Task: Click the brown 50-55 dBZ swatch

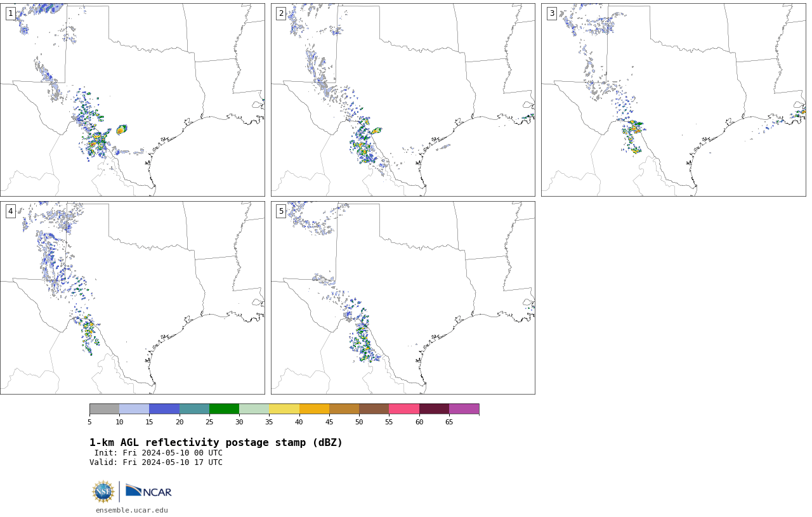Action: (374, 409)
